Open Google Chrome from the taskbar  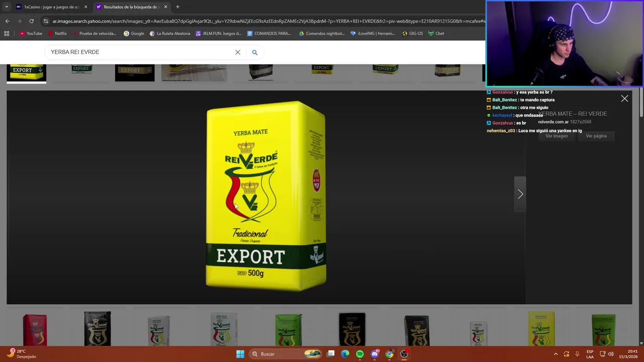(389, 354)
